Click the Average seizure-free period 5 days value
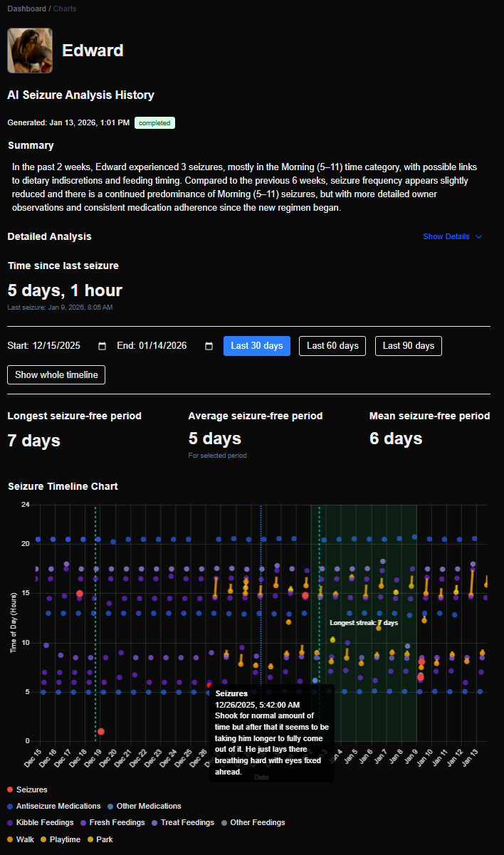Image resolution: width=504 pixels, height=855 pixels. [x=215, y=439]
